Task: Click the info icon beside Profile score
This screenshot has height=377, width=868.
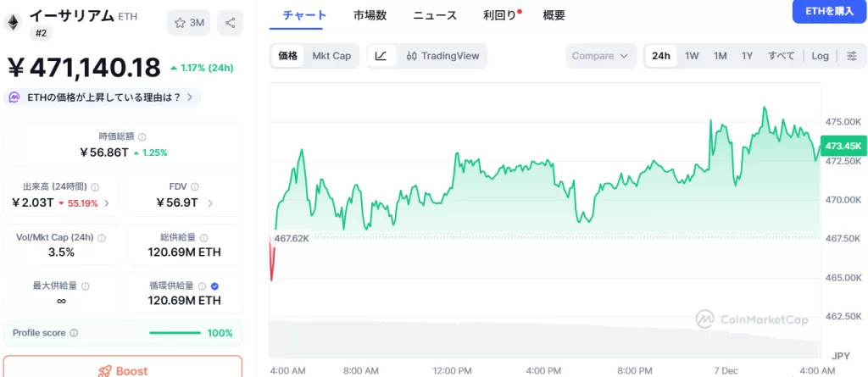Action: pos(74,333)
